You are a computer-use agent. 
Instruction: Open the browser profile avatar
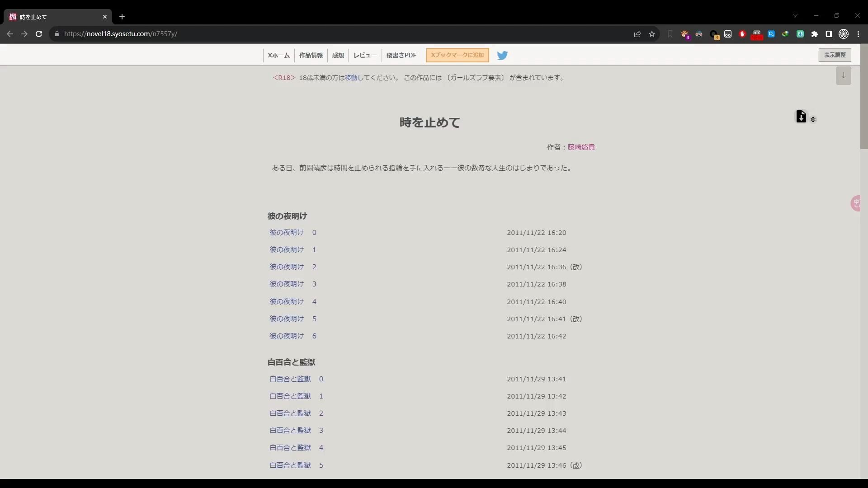(844, 34)
